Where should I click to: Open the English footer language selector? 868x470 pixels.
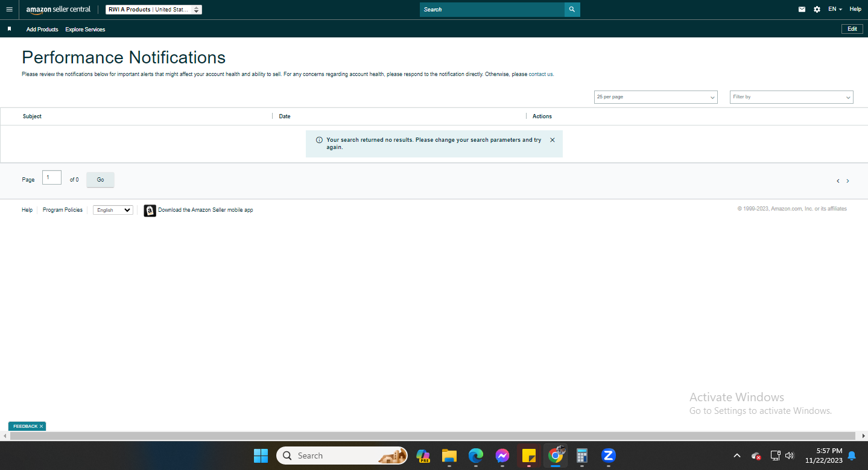[113, 210]
